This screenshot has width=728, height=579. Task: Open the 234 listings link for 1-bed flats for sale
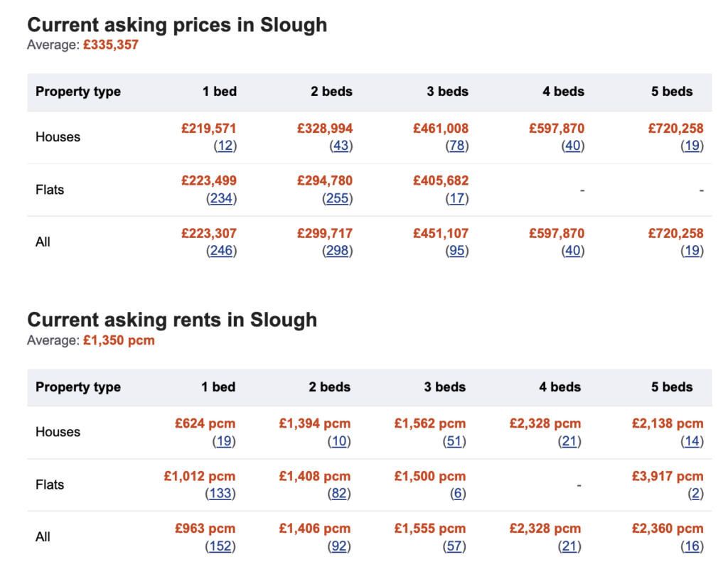(x=222, y=198)
